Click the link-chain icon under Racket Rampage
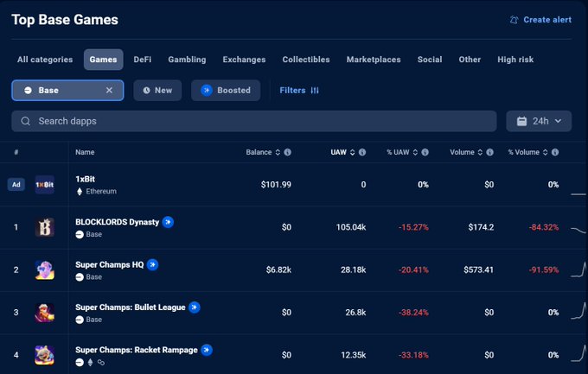 (x=101, y=363)
